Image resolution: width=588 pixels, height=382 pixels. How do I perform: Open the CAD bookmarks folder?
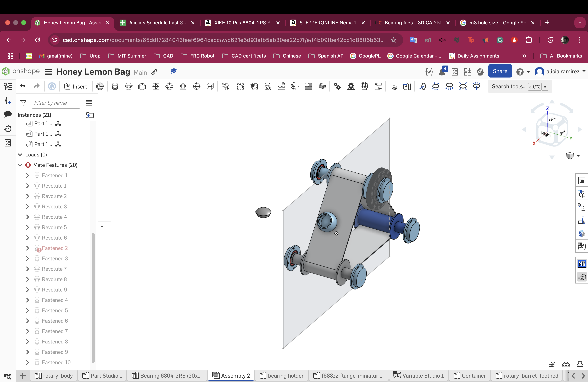click(x=163, y=56)
